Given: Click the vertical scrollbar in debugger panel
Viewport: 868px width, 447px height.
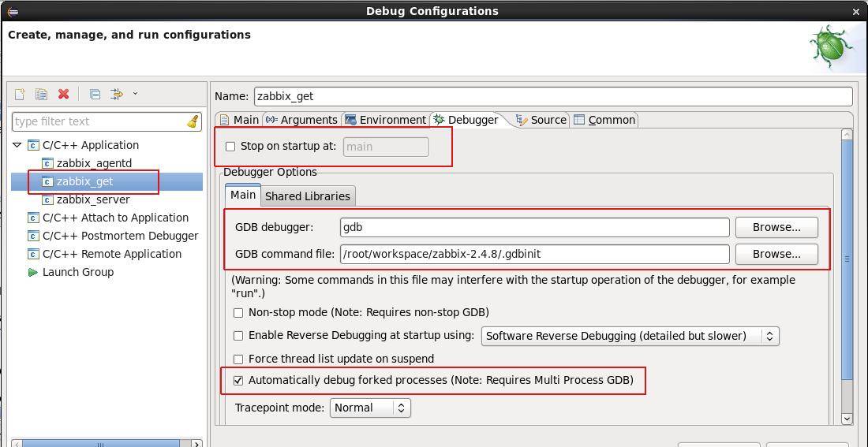Looking at the screenshot, I should (x=847, y=259).
